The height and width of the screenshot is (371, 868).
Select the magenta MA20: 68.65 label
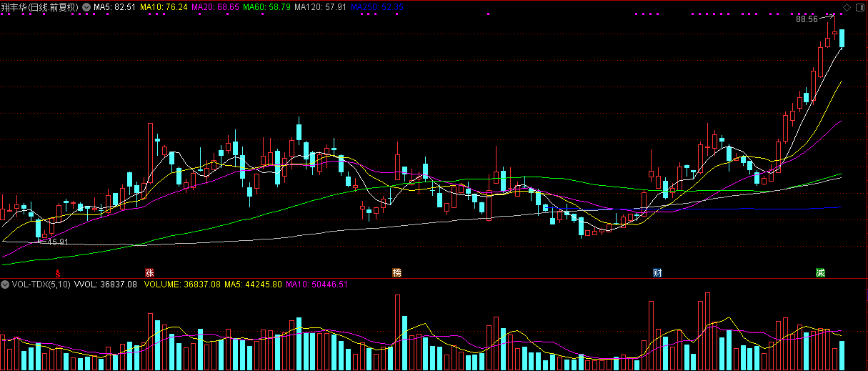point(214,7)
